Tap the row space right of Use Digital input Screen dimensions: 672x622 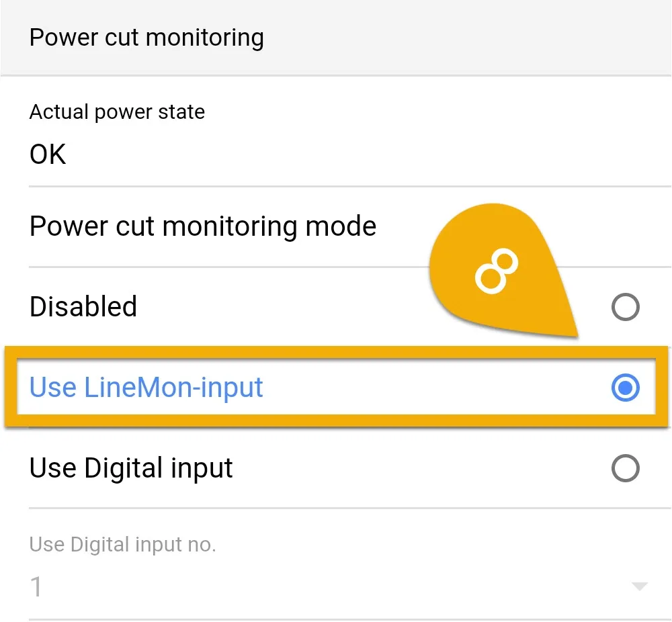[x=420, y=468]
